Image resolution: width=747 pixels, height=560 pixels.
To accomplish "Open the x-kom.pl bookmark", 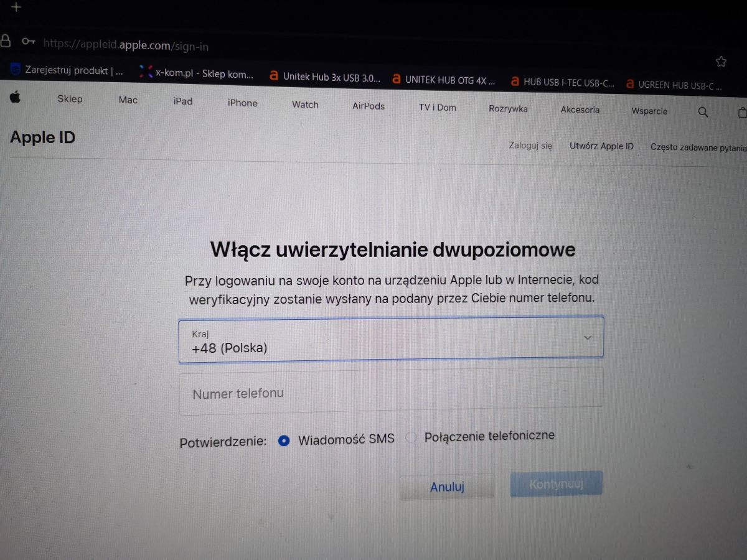I will (197, 73).
